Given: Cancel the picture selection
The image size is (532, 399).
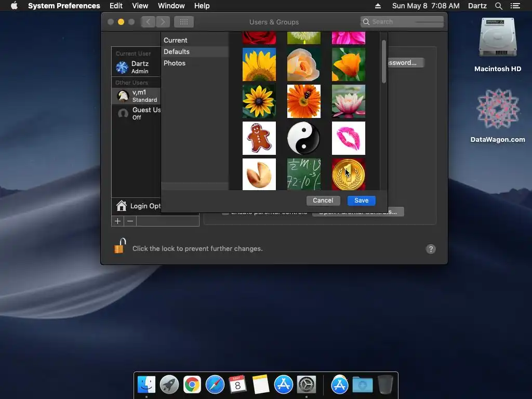Looking at the screenshot, I should [x=323, y=201].
